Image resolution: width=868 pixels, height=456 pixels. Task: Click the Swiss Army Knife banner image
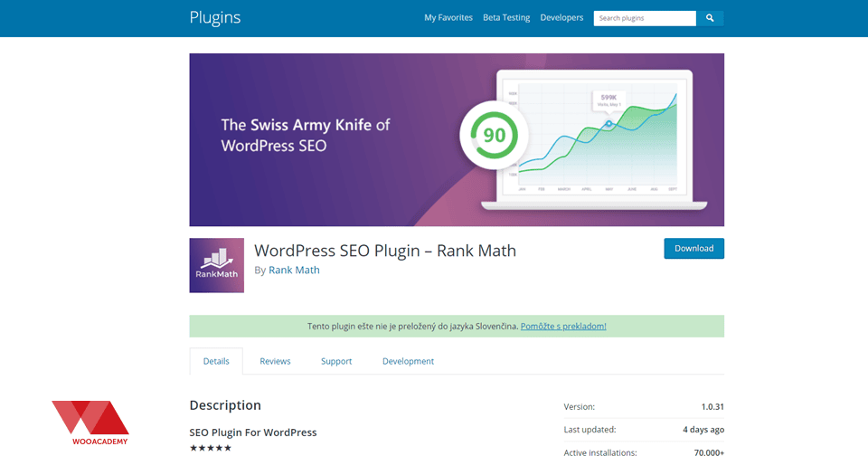457,139
